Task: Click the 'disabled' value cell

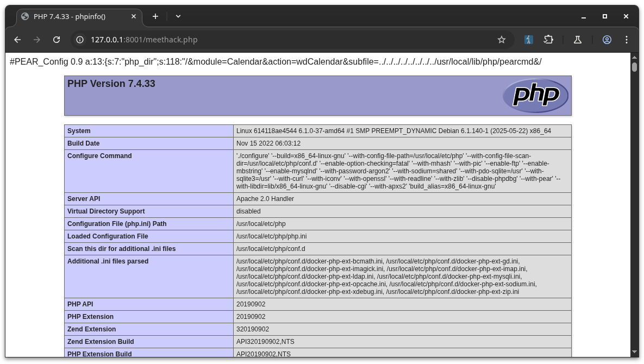Action: [402, 211]
